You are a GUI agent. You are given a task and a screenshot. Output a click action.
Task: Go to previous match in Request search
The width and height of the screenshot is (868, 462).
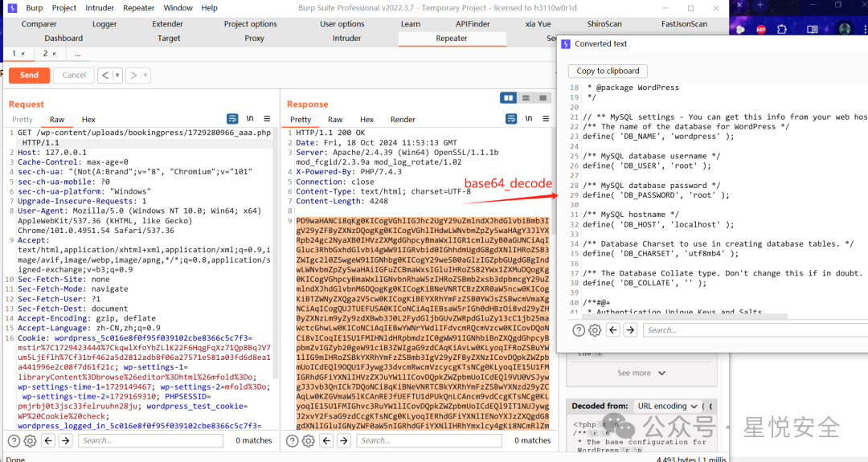coord(48,440)
